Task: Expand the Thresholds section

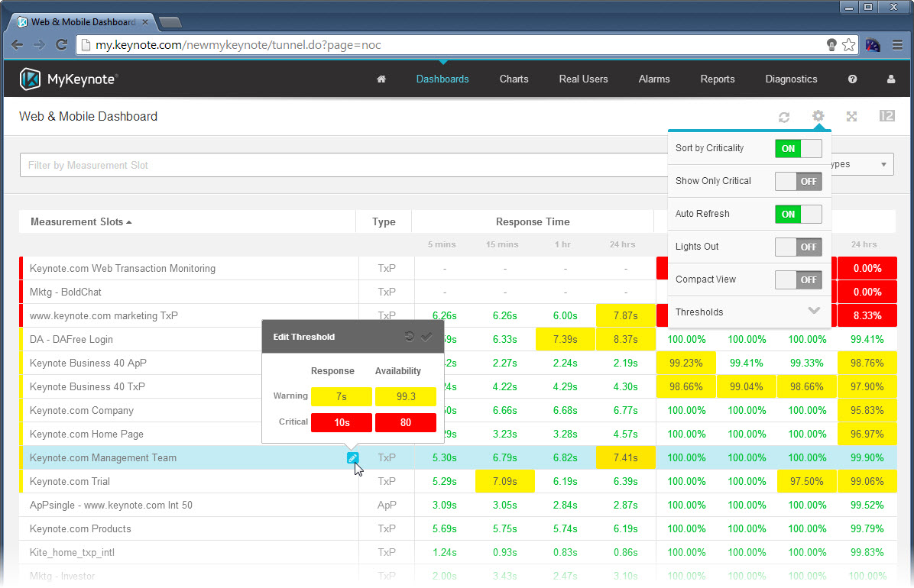Action: pyautogui.click(x=814, y=312)
